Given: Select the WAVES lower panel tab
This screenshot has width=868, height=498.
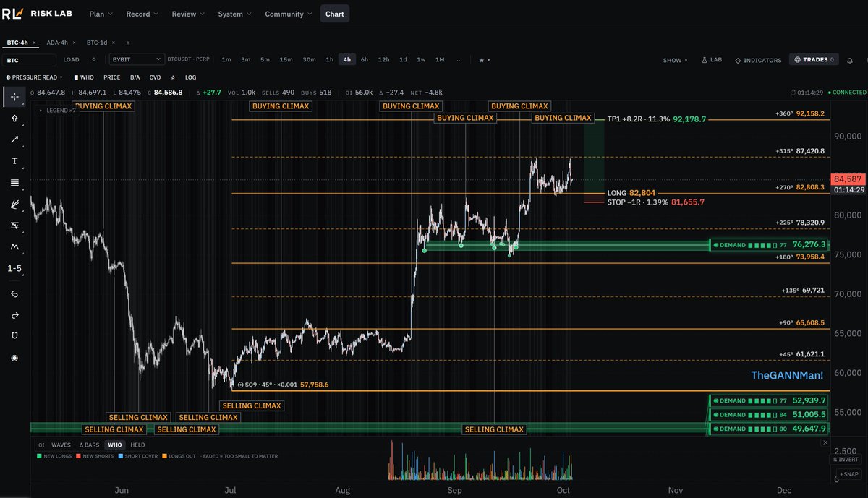Looking at the screenshot, I should click(x=61, y=445).
